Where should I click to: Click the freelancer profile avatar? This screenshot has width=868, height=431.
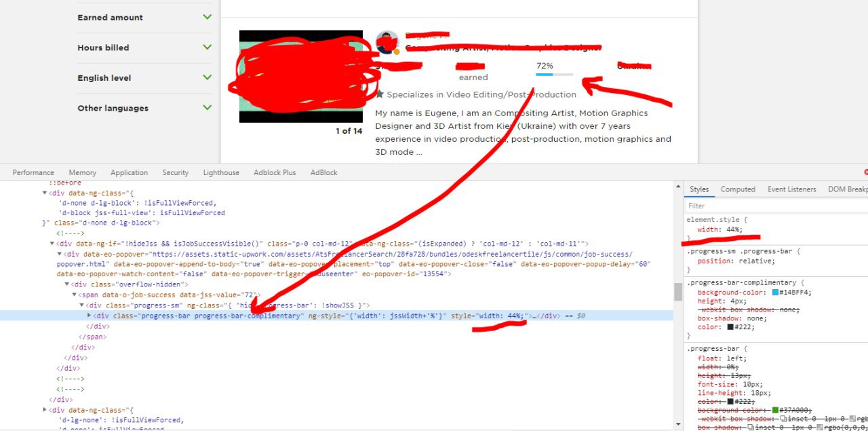pos(387,42)
